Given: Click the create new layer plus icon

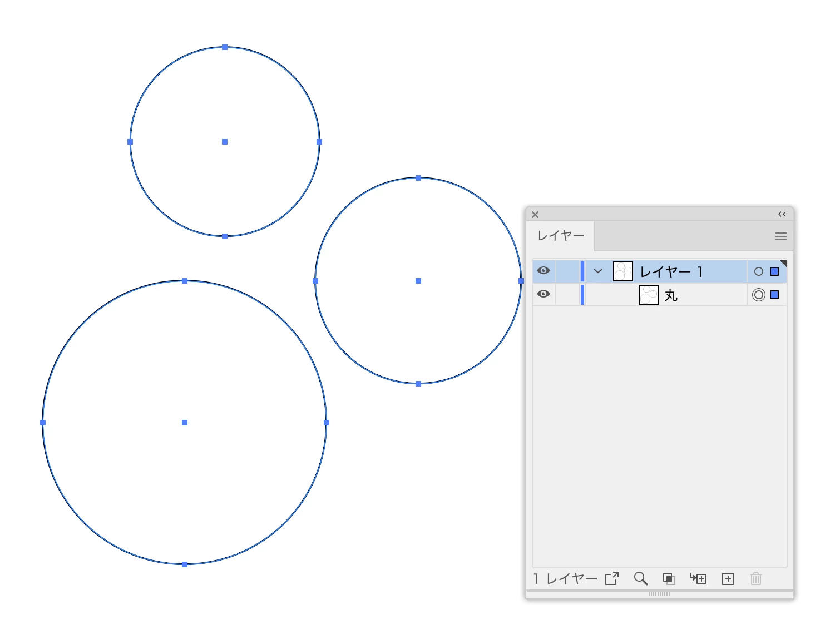Looking at the screenshot, I should [x=728, y=579].
